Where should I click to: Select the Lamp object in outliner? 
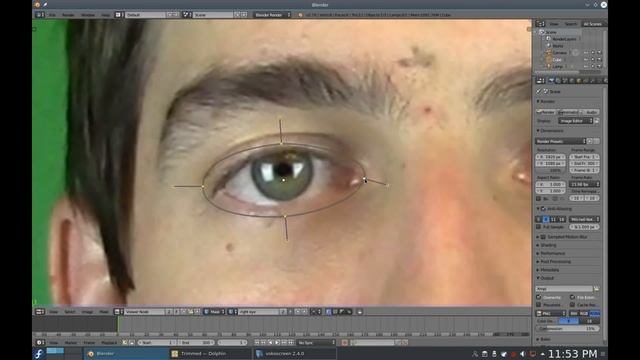558,66
